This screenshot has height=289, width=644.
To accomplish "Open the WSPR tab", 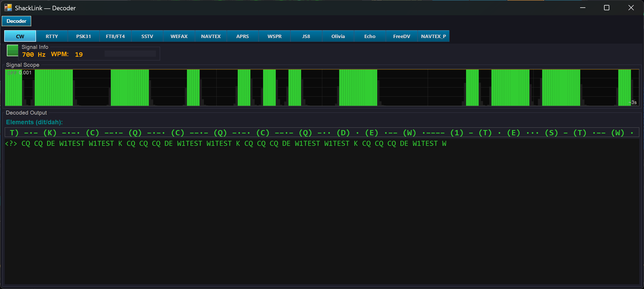I will [274, 36].
